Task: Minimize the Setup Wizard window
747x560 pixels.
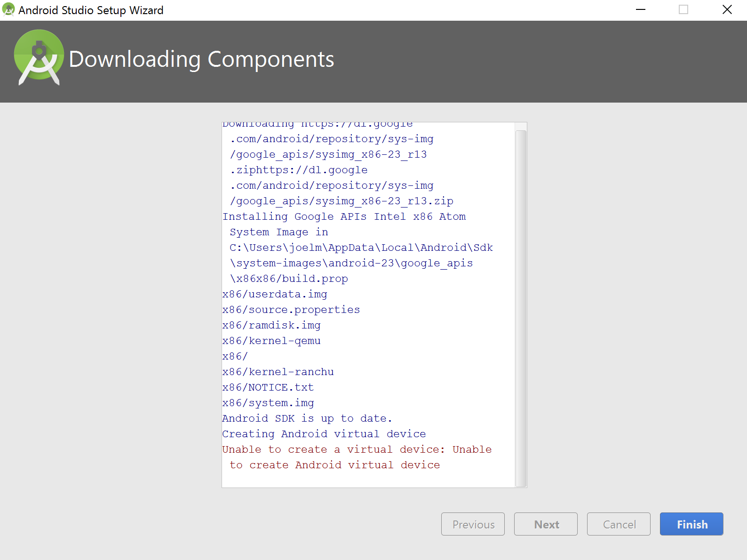Action: [x=641, y=10]
